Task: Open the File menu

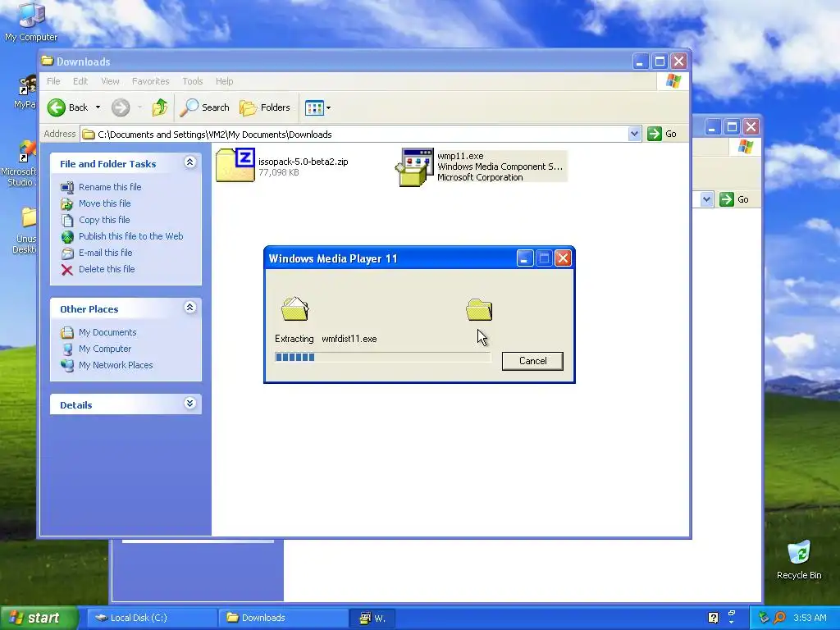Action: 53,81
